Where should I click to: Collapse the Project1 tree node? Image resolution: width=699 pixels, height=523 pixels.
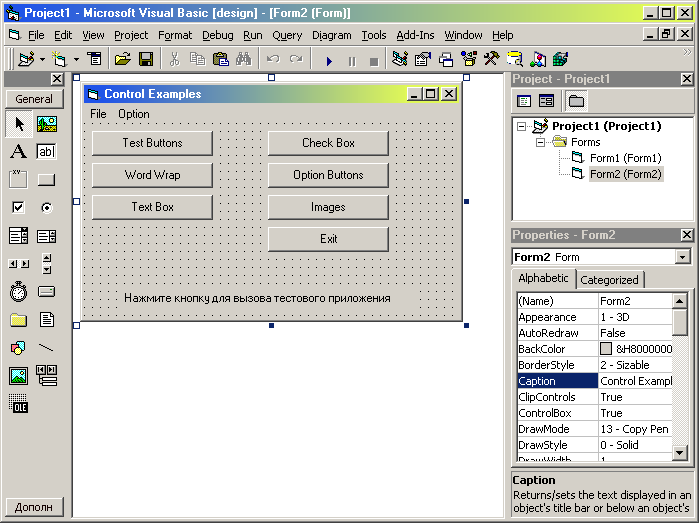[x=521, y=127]
